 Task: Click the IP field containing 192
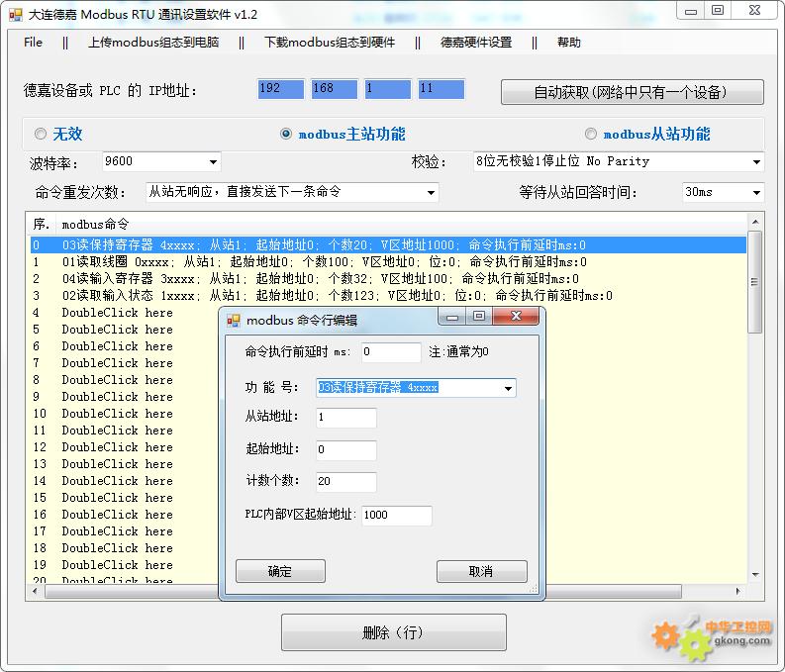[281, 89]
